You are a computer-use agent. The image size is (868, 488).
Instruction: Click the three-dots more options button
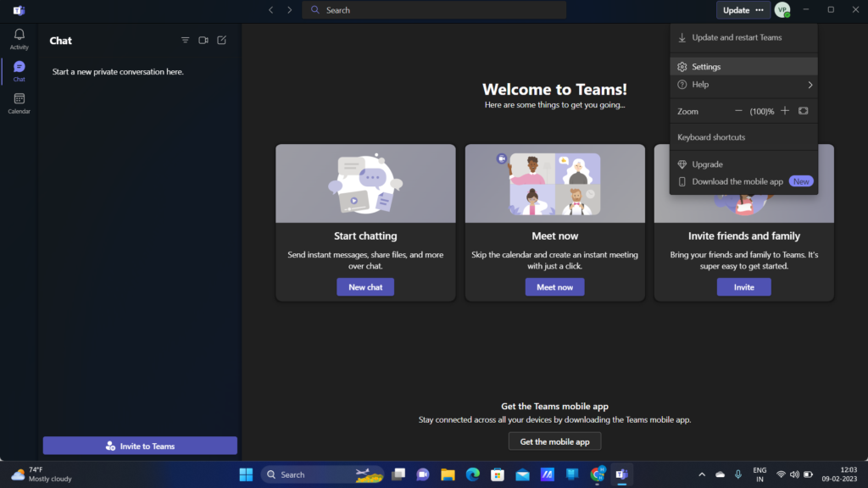pos(759,10)
